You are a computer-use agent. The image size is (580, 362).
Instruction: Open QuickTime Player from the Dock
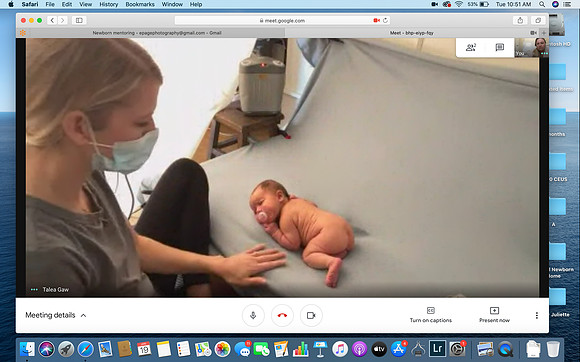(505, 349)
